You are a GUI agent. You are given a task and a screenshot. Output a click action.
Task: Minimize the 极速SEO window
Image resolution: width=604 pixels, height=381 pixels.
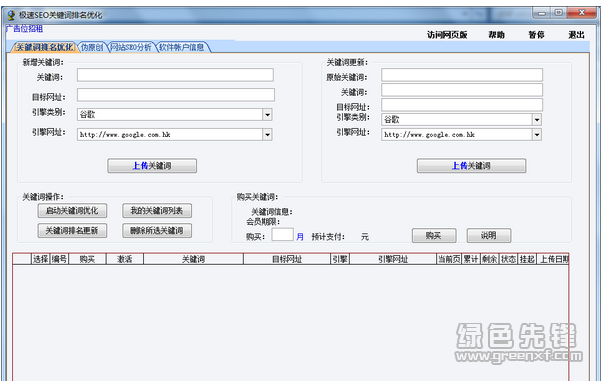(542, 13)
